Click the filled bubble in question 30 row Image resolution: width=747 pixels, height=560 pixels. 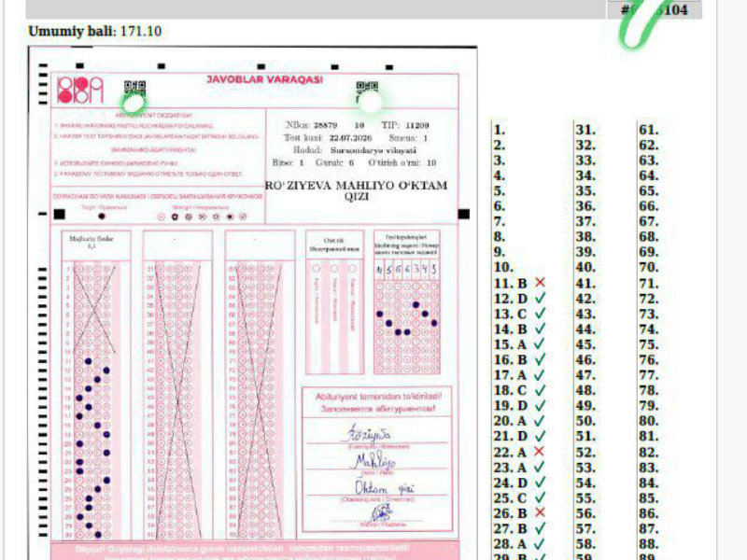pyautogui.click(x=98, y=535)
